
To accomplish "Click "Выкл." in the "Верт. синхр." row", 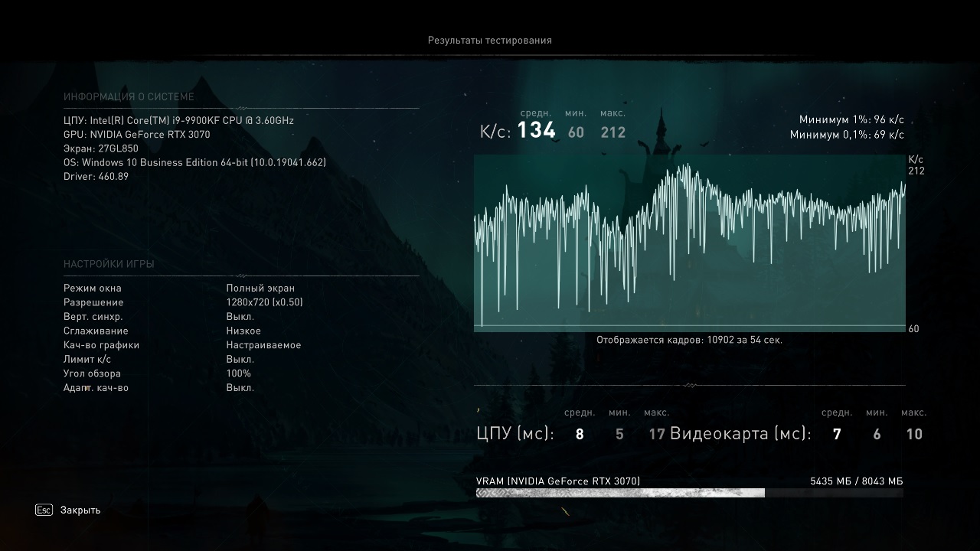I will pos(240,317).
